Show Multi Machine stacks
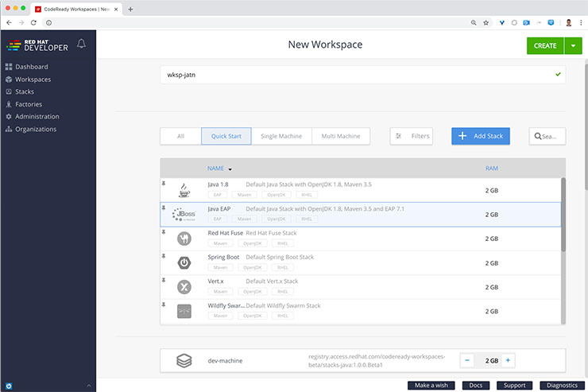 (x=340, y=136)
